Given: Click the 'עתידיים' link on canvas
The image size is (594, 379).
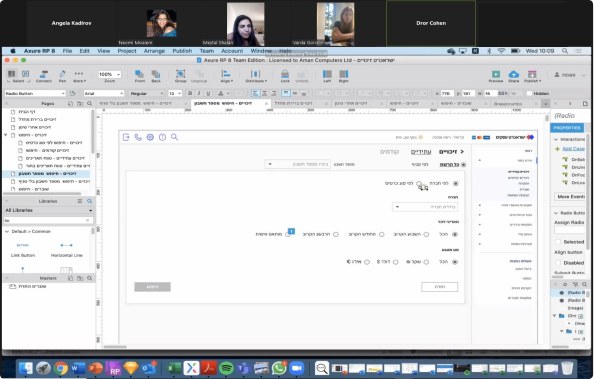Looking at the screenshot, I should pyautogui.click(x=421, y=152).
